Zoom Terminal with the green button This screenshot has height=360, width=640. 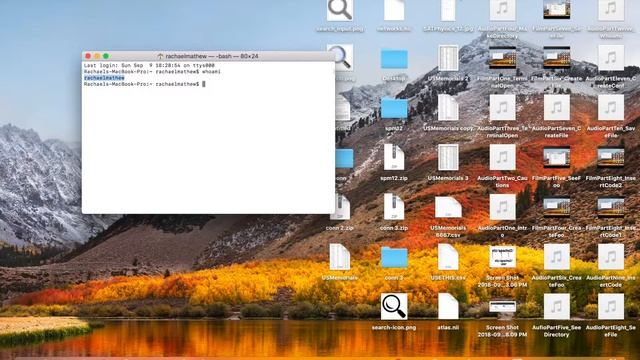pos(106,56)
